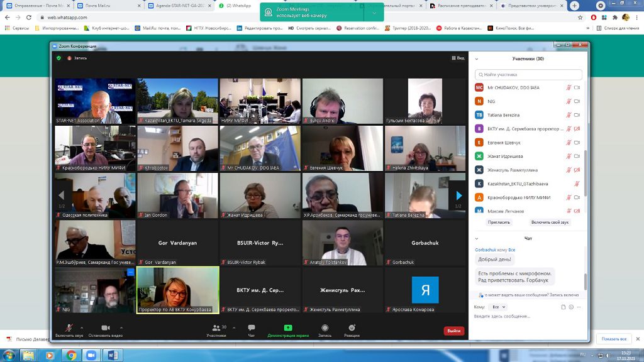Click the Запись record icon in toolbar
644x362 pixels.
pyautogui.click(x=325, y=327)
